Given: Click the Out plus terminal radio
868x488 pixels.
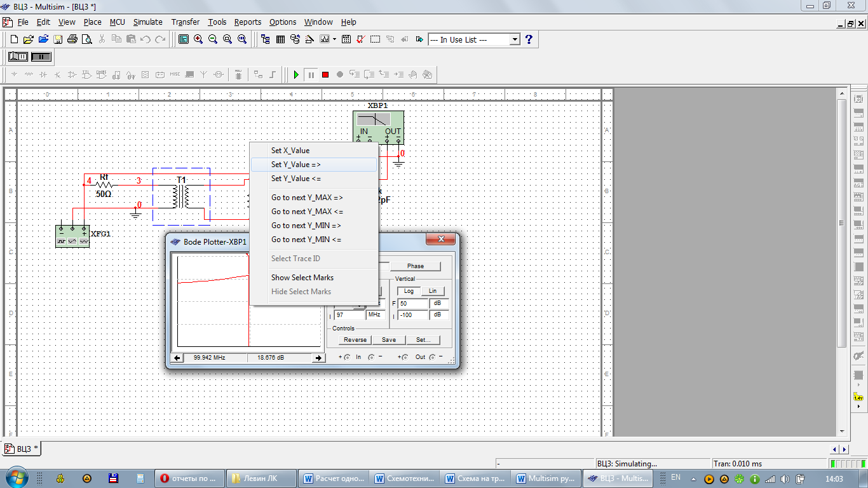Looking at the screenshot, I should [407, 357].
